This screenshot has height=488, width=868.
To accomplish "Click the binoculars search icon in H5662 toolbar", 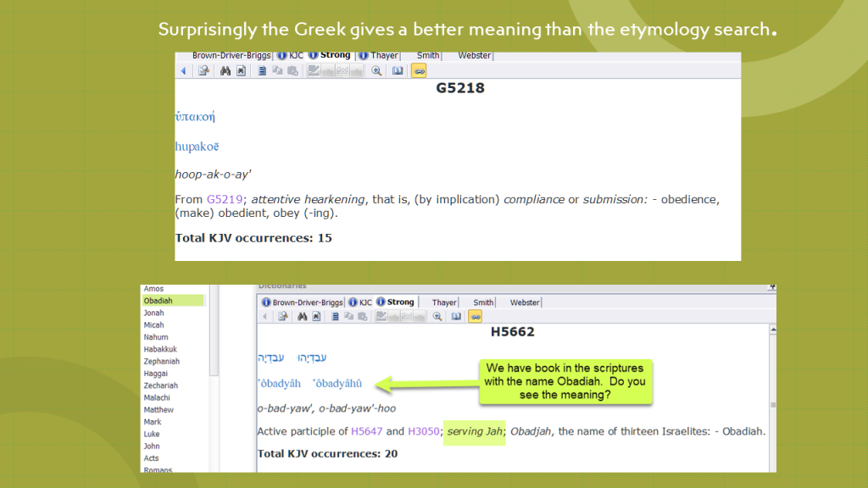I will click(x=303, y=317).
